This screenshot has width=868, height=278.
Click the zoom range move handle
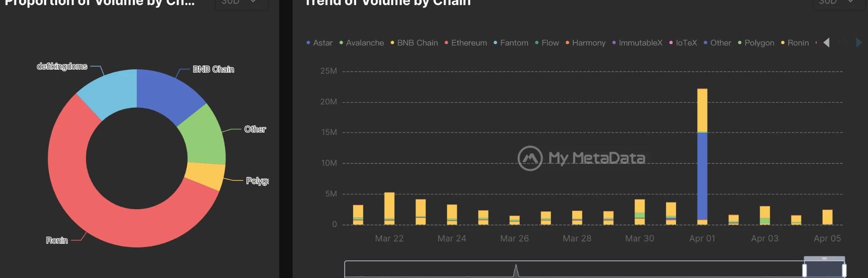click(824, 258)
